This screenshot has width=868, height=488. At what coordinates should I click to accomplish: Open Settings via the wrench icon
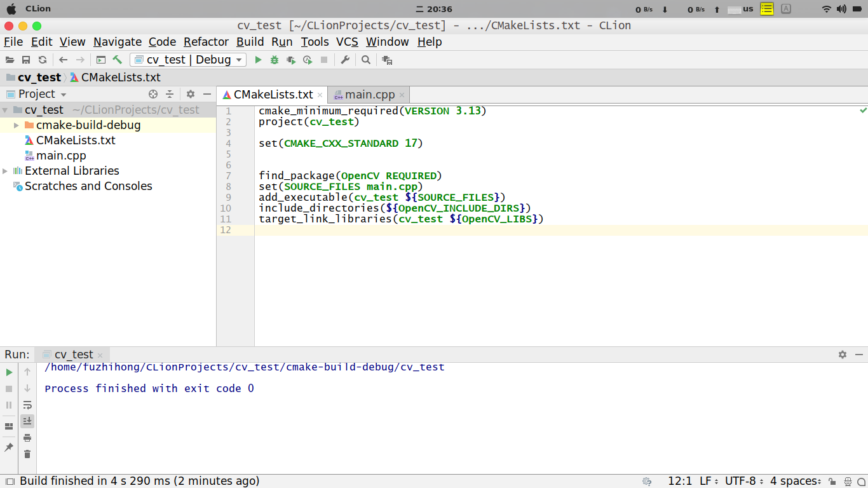345,60
